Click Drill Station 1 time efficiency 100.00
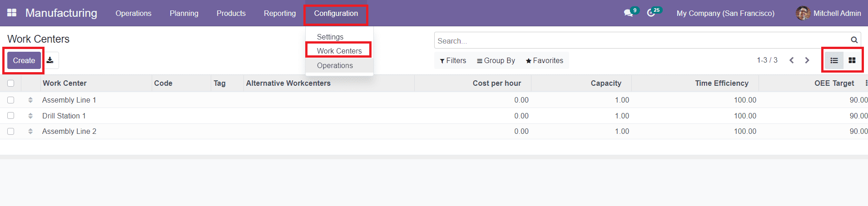The image size is (868, 206). point(745,116)
